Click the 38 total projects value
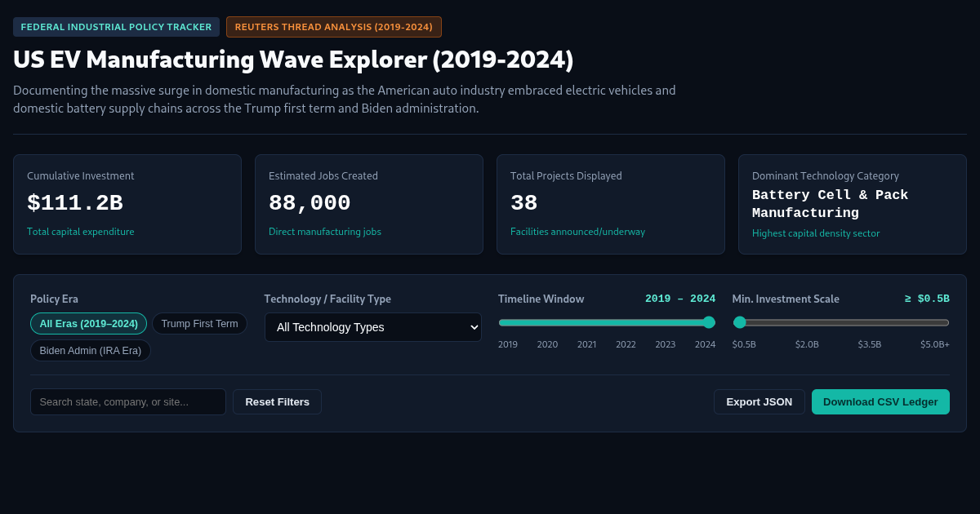The height and width of the screenshot is (514, 980). point(524,203)
